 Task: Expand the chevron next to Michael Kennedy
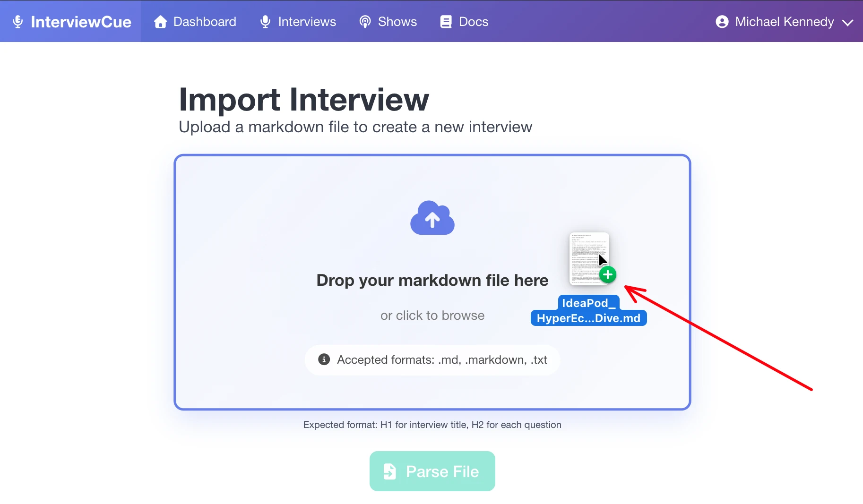[x=848, y=23]
